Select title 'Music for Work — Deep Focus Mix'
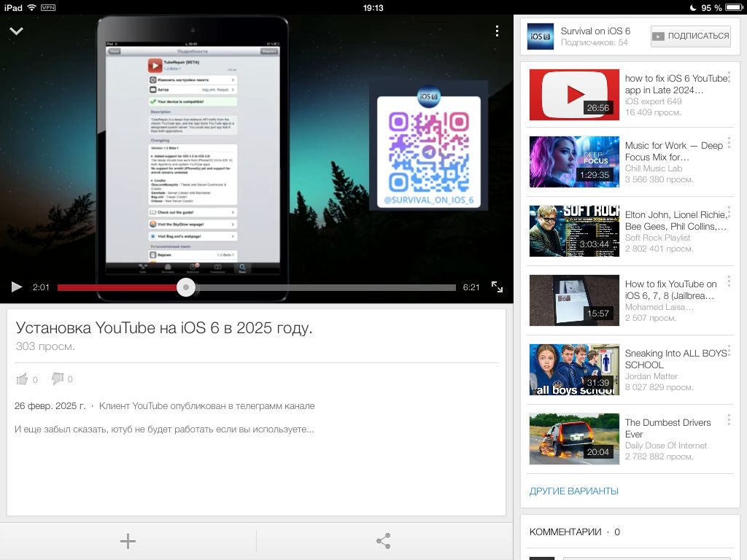 tap(673, 151)
